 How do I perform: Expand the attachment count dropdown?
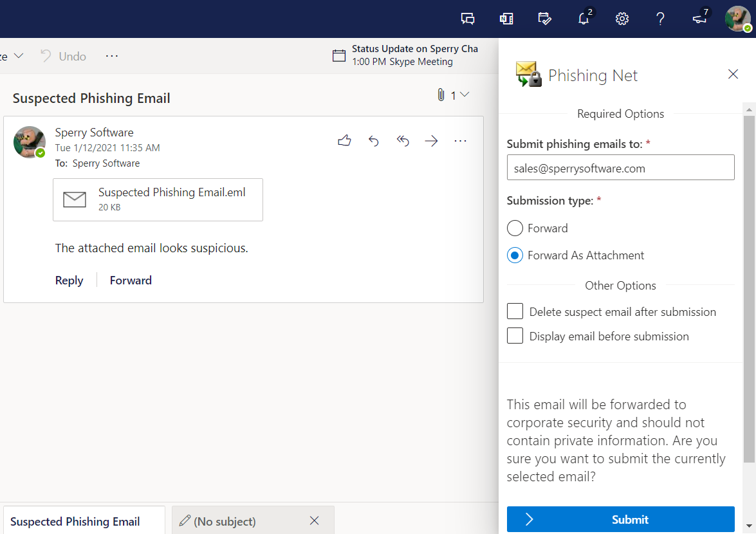[x=465, y=95]
